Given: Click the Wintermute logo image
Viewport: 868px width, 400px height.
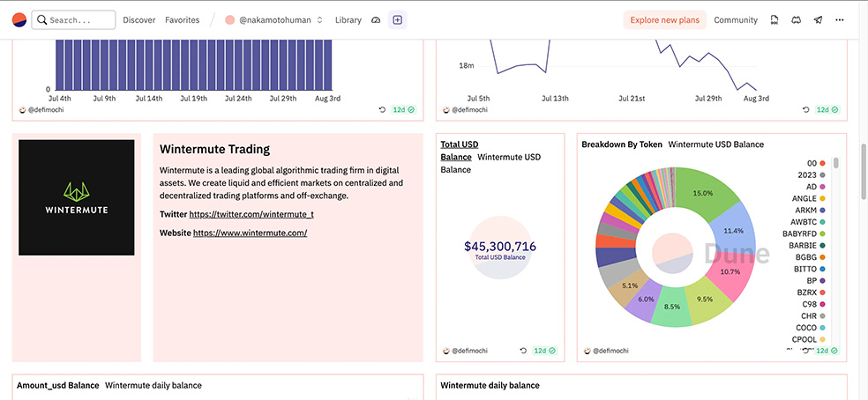Looking at the screenshot, I should coord(77,197).
